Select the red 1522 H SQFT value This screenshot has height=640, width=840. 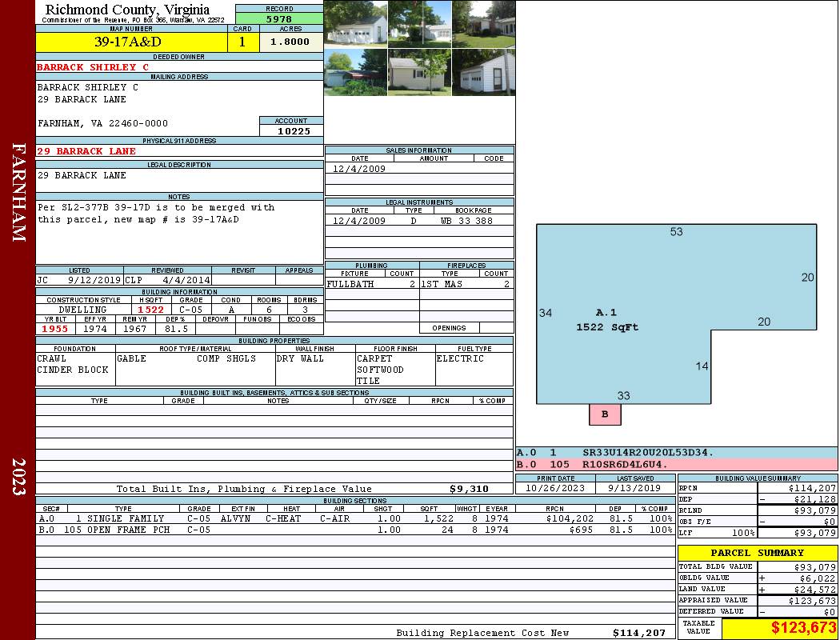(150, 310)
